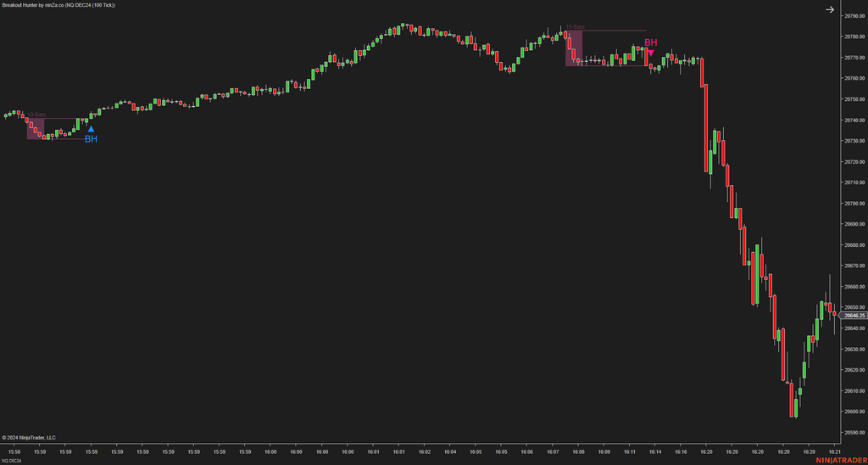868x465 pixels.
Task: Click the 16:14 time axis label
Action: [655, 451]
